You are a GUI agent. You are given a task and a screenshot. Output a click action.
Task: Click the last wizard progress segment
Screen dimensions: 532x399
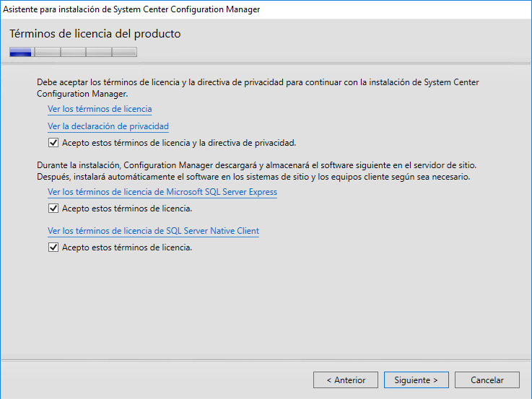click(x=124, y=52)
